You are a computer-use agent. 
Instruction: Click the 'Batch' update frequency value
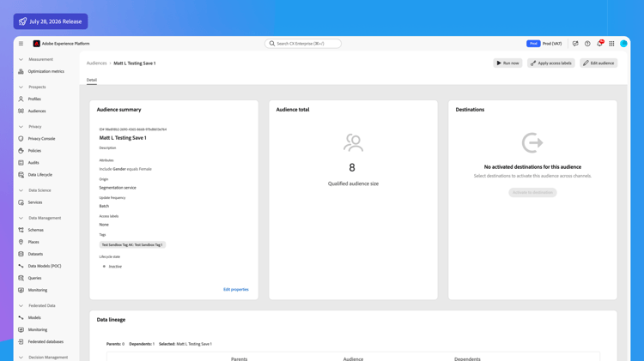click(104, 206)
